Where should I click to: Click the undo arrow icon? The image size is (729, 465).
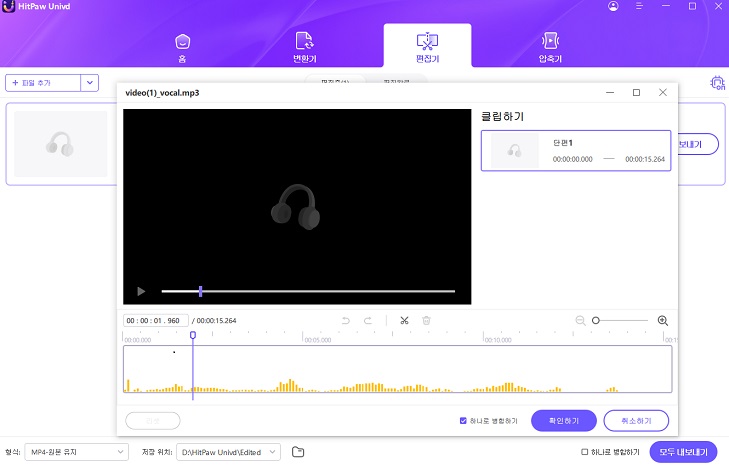(347, 321)
